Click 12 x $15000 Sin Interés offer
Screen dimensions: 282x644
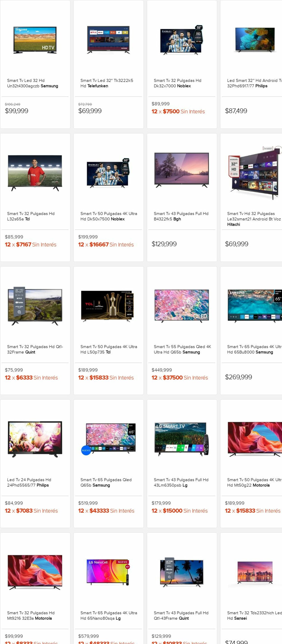tap(179, 511)
